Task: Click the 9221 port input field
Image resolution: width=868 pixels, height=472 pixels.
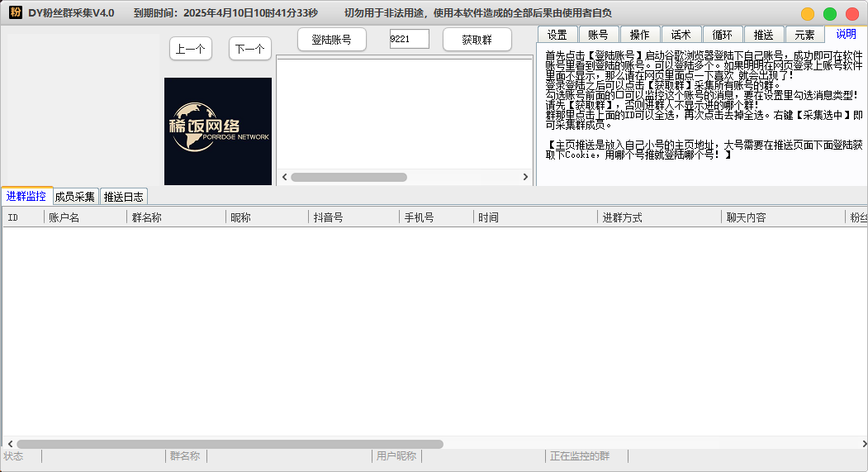Action: coord(409,39)
